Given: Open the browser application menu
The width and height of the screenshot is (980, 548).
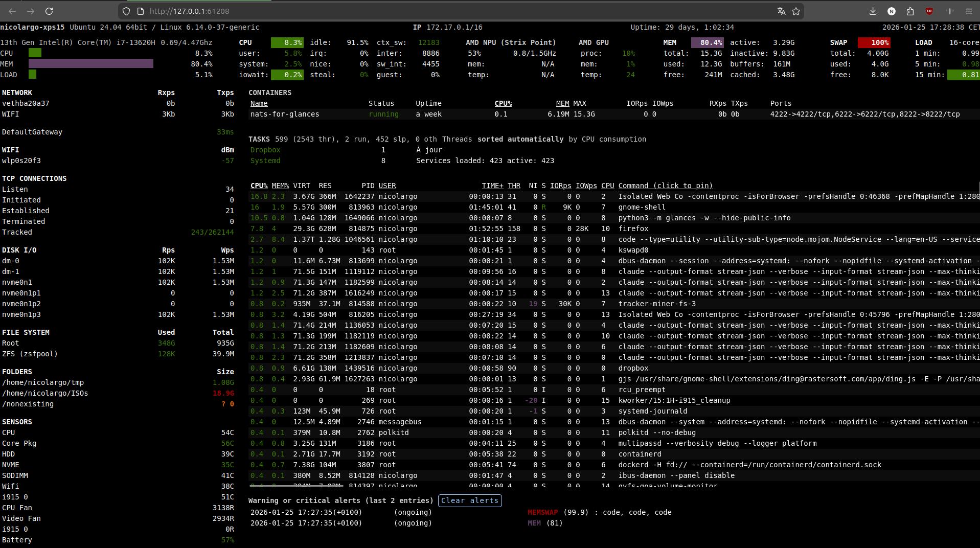Looking at the screenshot, I should (969, 11).
